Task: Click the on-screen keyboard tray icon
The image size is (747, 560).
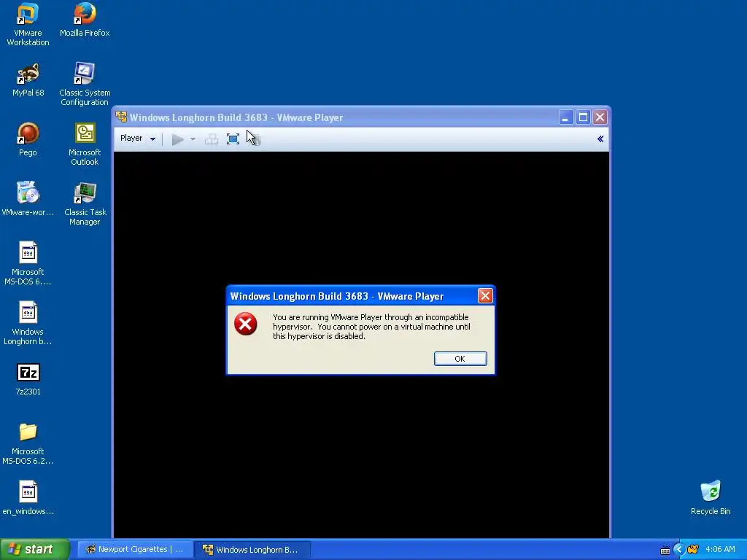Action: pos(665,551)
